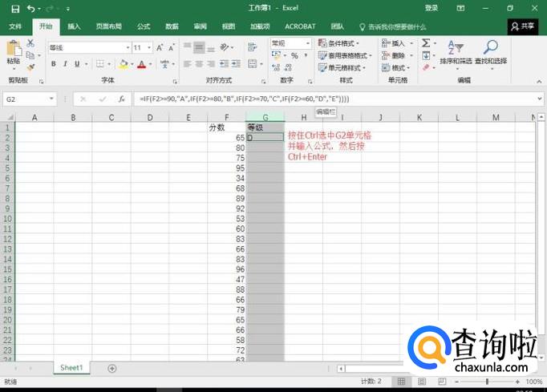Switch to Normal view in status bar
The width and height of the screenshot is (547, 392).
coord(402,382)
